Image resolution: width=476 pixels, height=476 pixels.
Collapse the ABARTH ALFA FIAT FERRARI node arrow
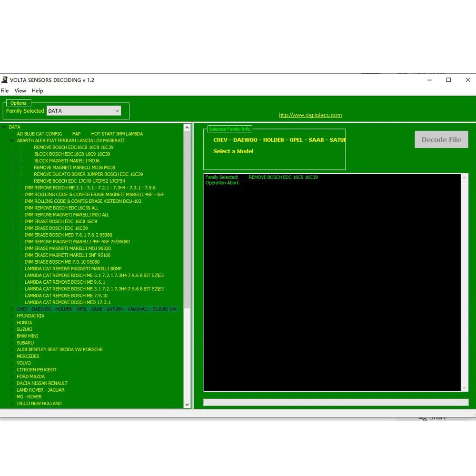click(x=12, y=140)
